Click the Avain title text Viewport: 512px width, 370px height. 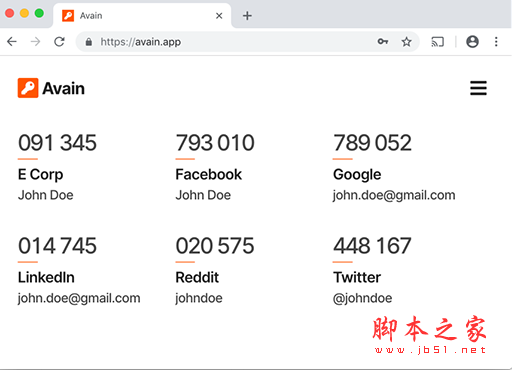point(64,89)
